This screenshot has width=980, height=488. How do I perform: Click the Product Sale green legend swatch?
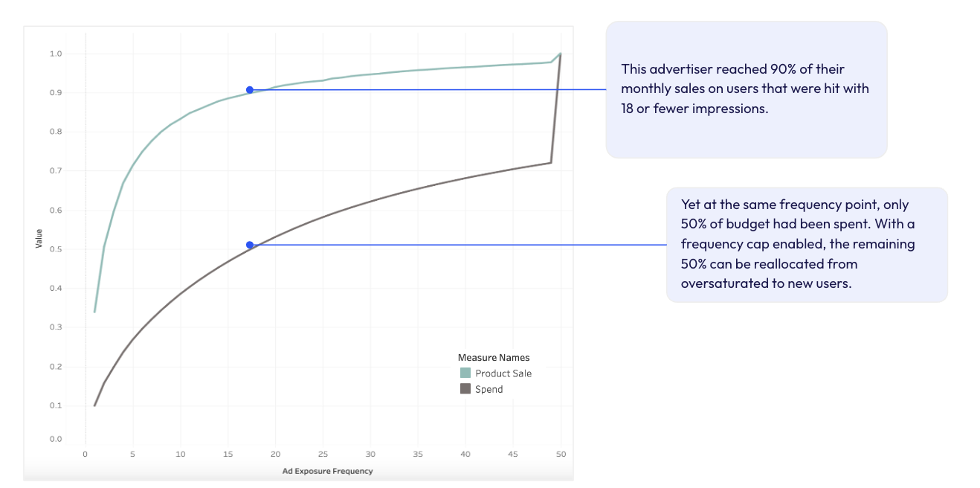[465, 373]
